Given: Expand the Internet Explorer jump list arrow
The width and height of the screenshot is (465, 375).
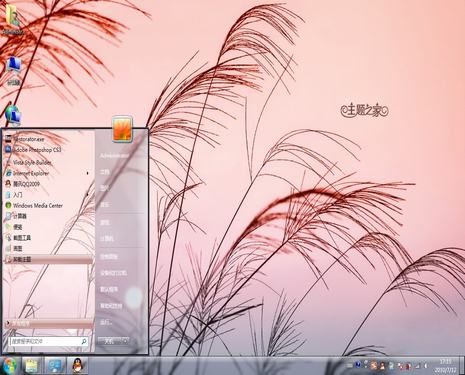Looking at the screenshot, I should pos(88,173).
